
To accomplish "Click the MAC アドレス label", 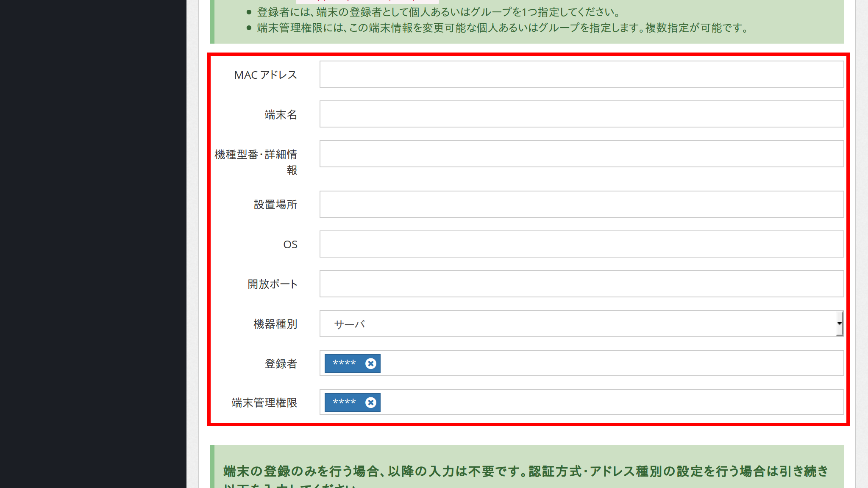I will coord(266,75).
